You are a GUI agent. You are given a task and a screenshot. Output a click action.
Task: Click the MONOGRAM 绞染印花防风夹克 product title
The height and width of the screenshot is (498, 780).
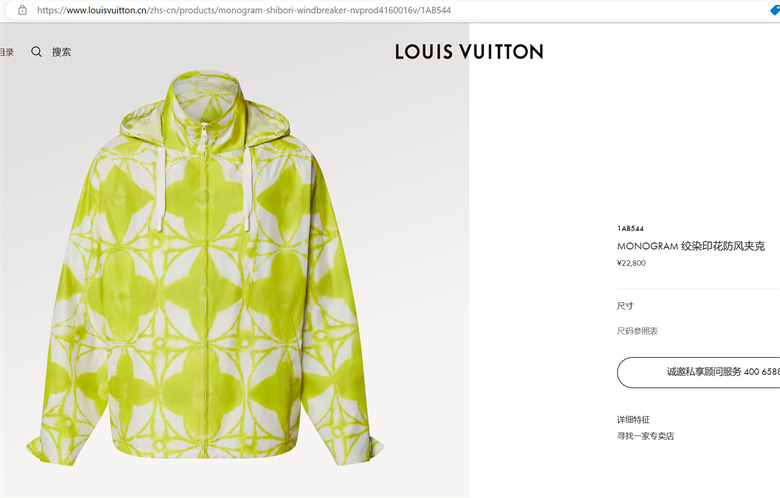[691, 246]
